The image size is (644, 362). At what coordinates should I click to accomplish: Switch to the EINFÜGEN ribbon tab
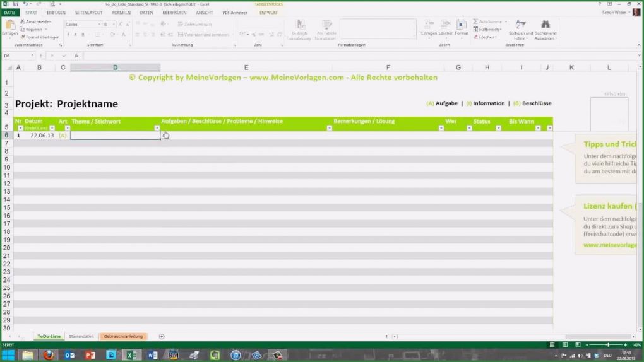[56, 13]
